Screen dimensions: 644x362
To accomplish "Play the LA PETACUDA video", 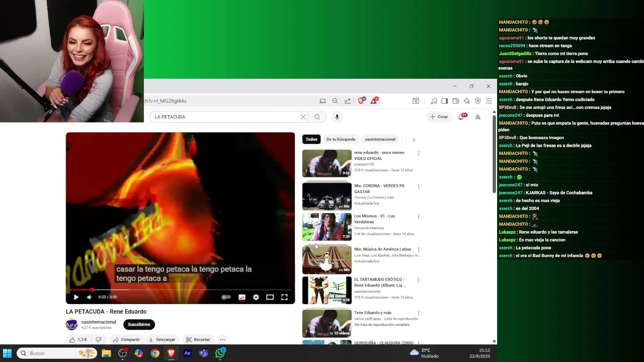I will [x=76, y=297].
